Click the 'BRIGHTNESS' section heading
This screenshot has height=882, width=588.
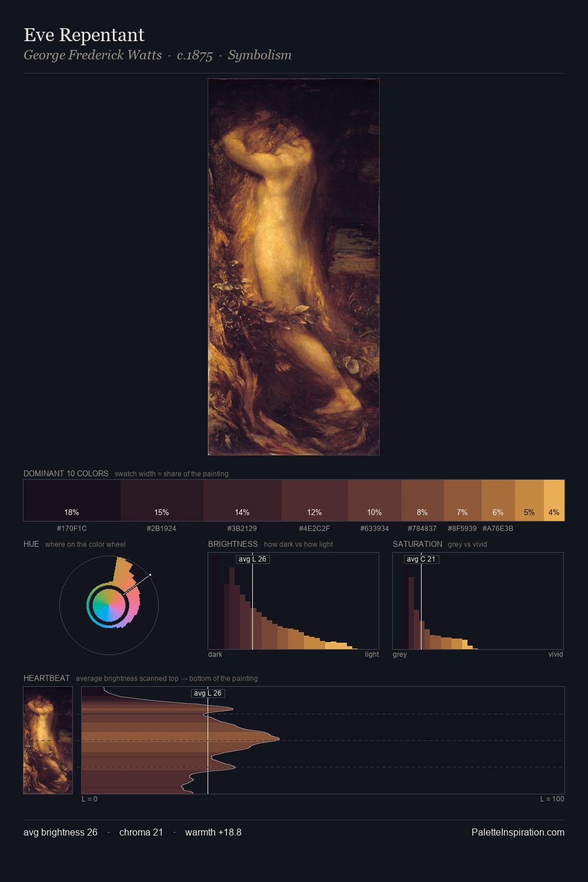[233, 544]
